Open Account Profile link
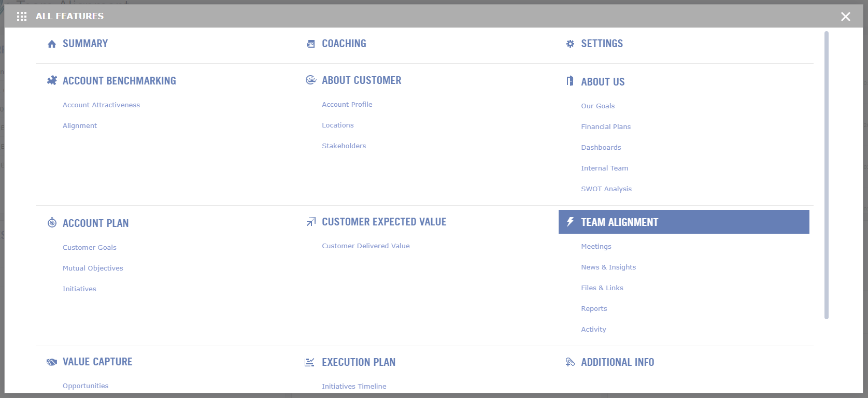Image resolution: width=868 pixels, height=398 pixels. tap(347, 104)
